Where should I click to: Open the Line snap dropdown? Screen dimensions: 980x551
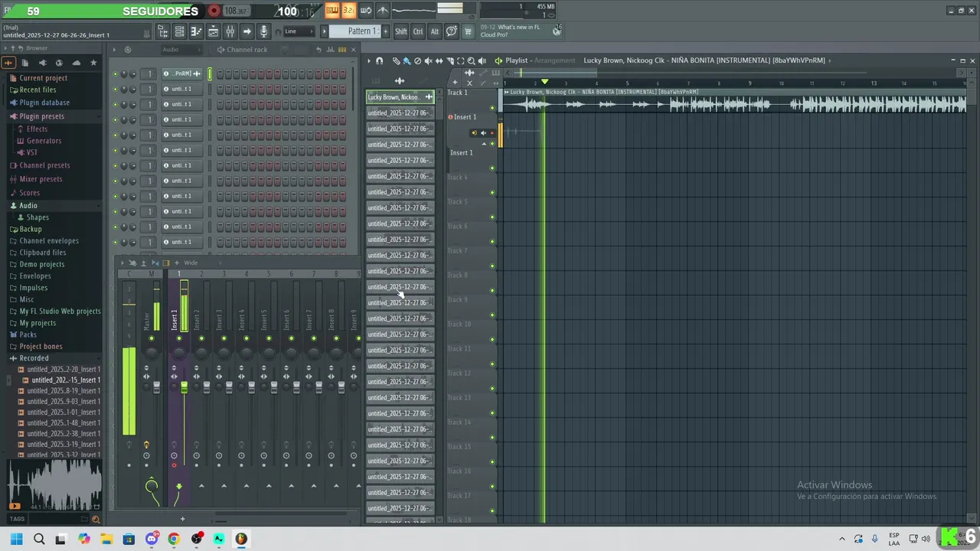pos(299,31)
